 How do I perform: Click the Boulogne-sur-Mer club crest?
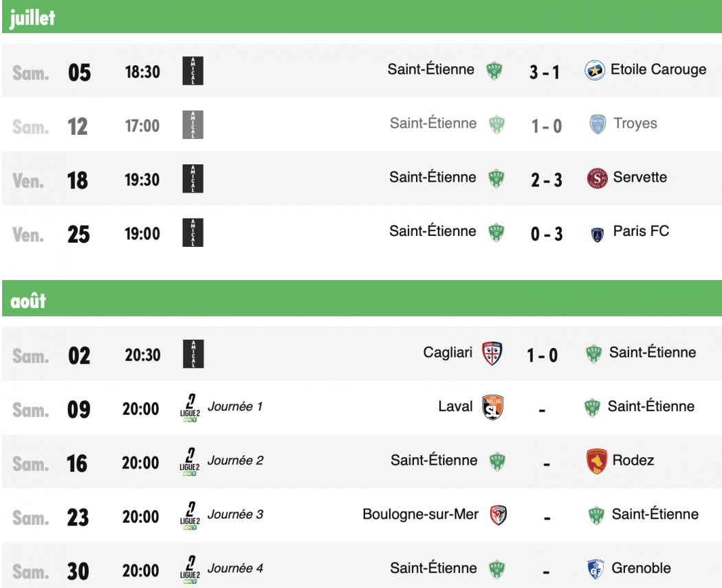(498, 515)
